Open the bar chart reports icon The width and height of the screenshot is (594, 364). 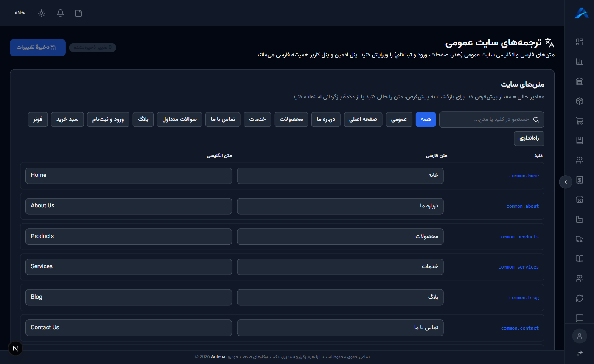coord(579,62)
